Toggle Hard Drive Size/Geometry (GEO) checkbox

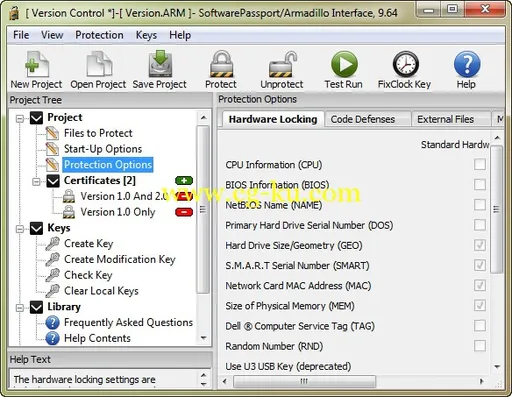coord(480,245)
